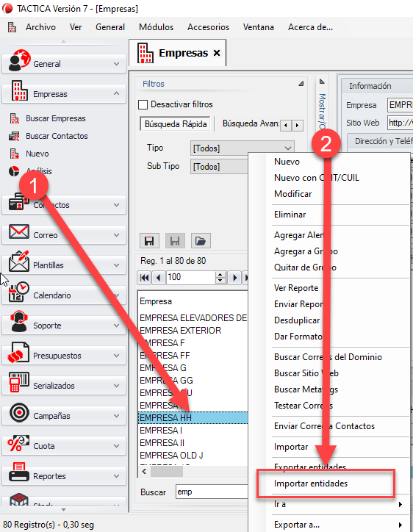Choose Eliminar in the context menu
Viewport: 413px width, 532px height.
(290, 215)
